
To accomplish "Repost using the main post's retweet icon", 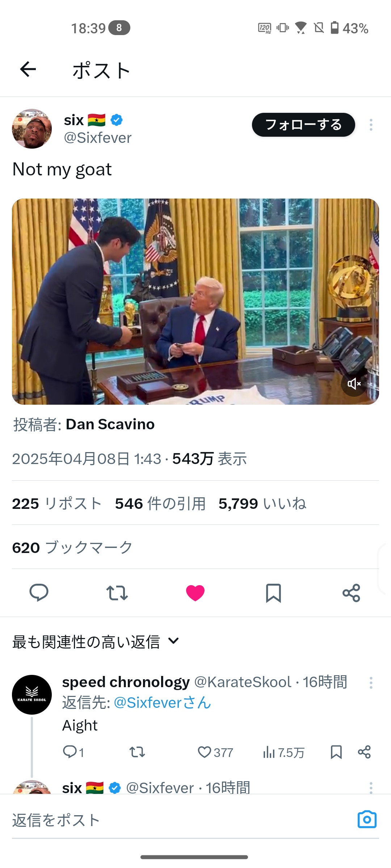I will point(117,593).
